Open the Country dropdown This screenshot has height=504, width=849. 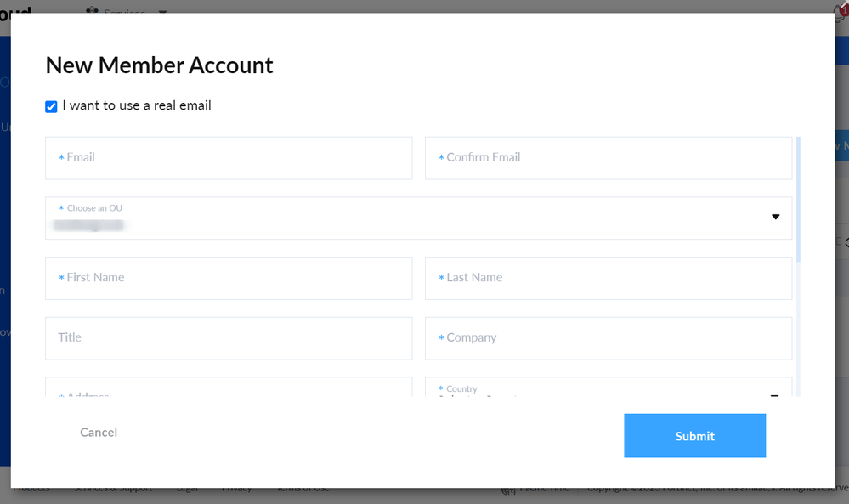(x=608, y=388)
